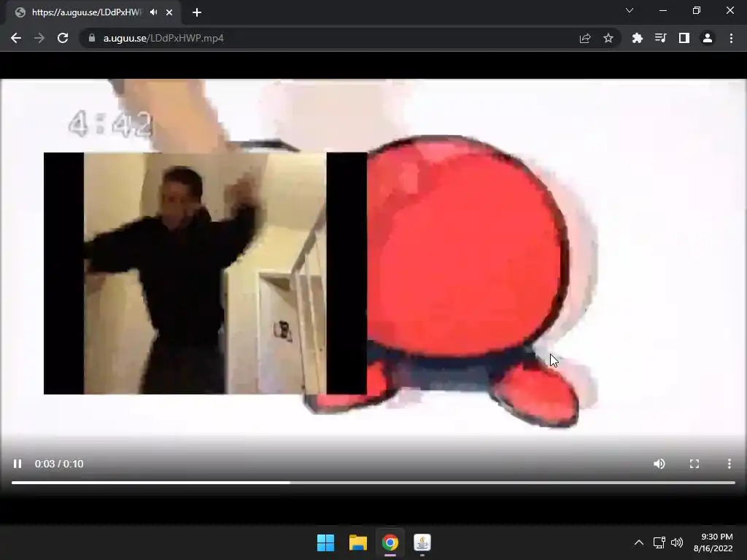Go forward one page
The width and height of the screenshot is (747, 560).
coord(39,38)
